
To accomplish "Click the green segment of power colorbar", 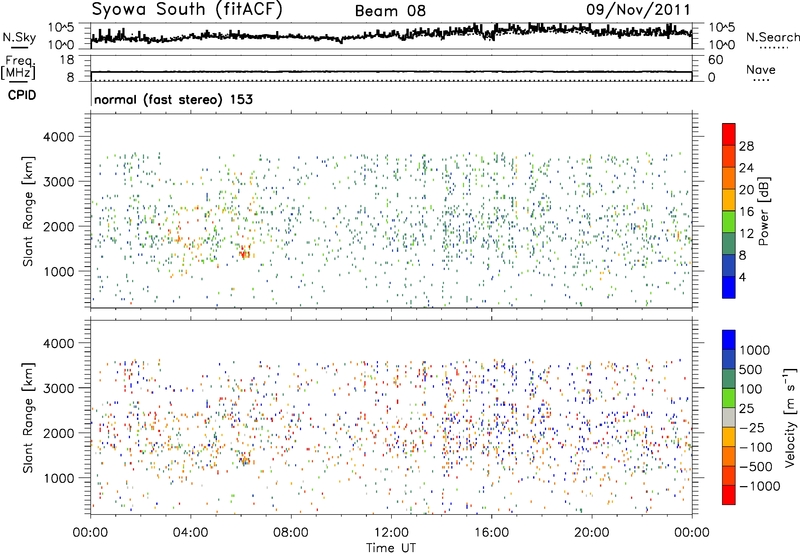I will 729,222.
